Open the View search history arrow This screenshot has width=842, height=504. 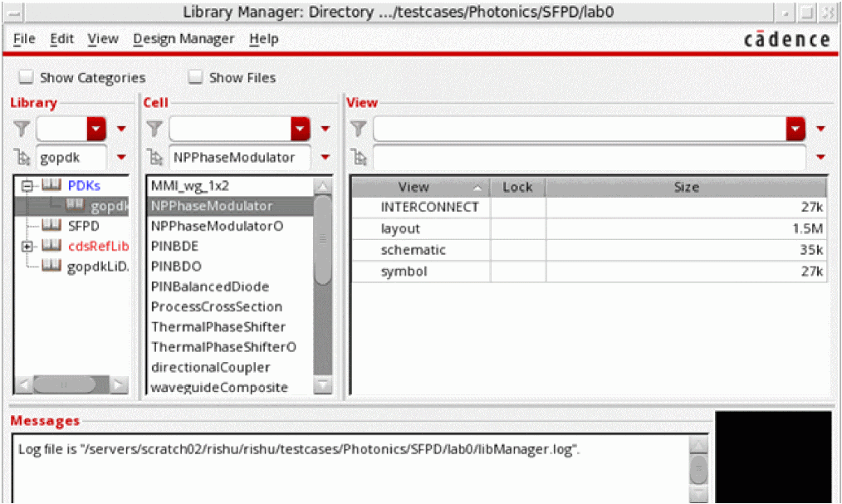point(820,157)
